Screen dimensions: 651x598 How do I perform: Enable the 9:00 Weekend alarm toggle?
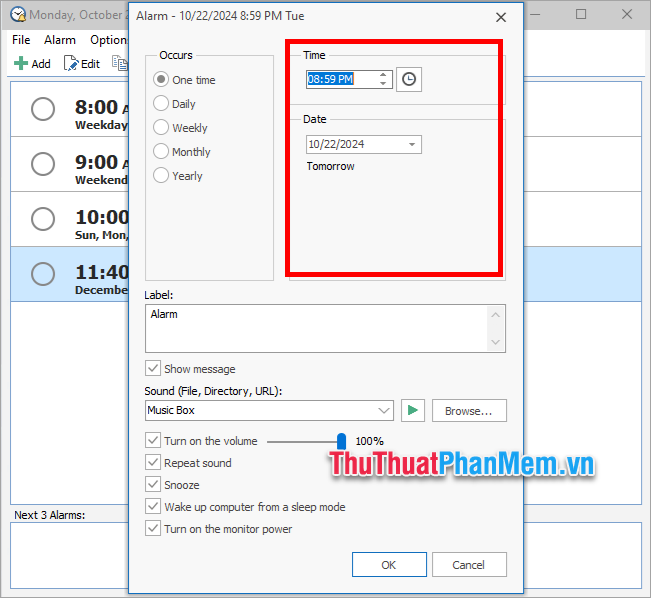tap(43, 164)
